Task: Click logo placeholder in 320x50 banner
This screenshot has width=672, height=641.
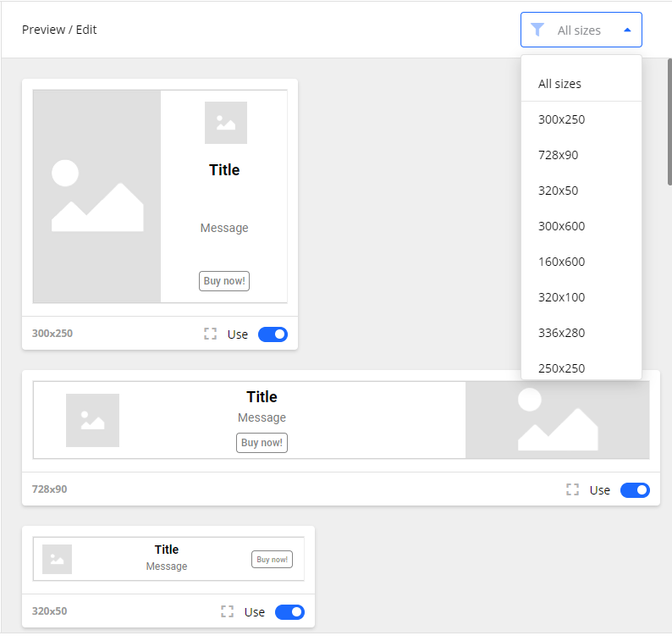Action: [x=57, y=559]
